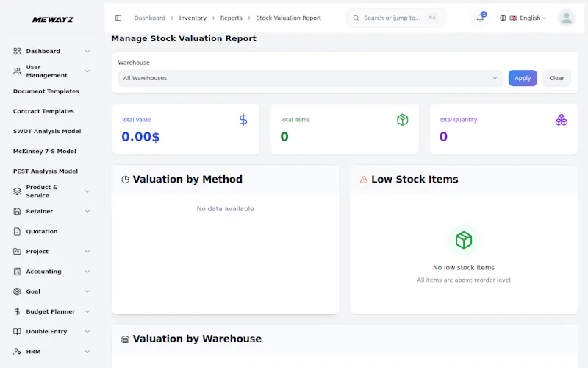Image resolution: width=588 pixels, height=368 pixels.
Task: Focus the Search or jump to field
Action: tap(396, 18)
